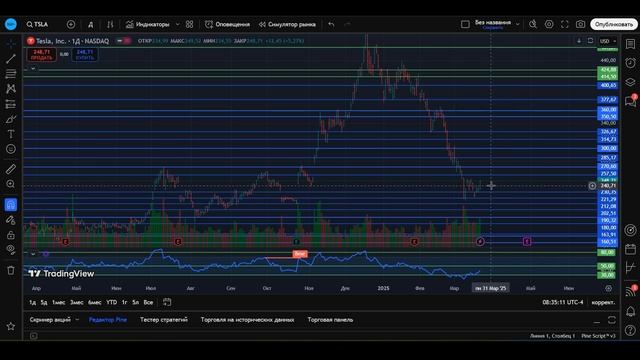640x360 pixels.
Task: Open the TSLA symbol search
Action: [37, 24]
